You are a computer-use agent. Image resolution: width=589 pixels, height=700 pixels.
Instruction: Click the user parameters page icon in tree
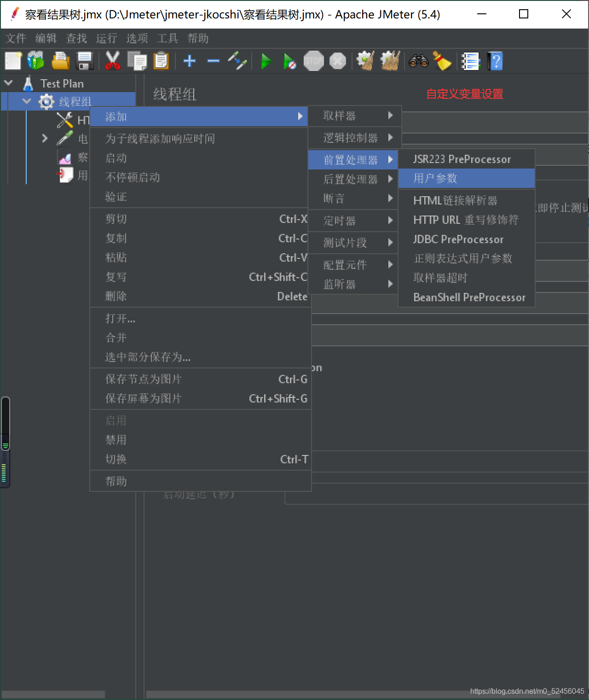point(65,175)
